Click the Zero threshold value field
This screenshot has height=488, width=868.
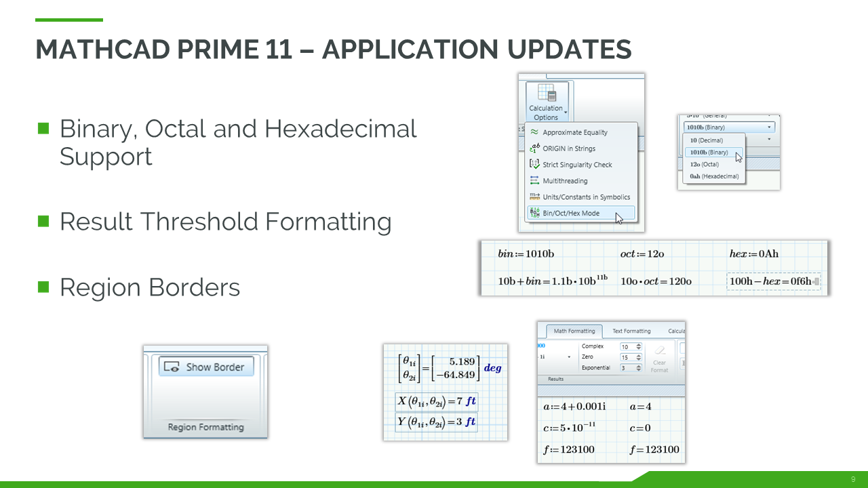coord(627,357)
